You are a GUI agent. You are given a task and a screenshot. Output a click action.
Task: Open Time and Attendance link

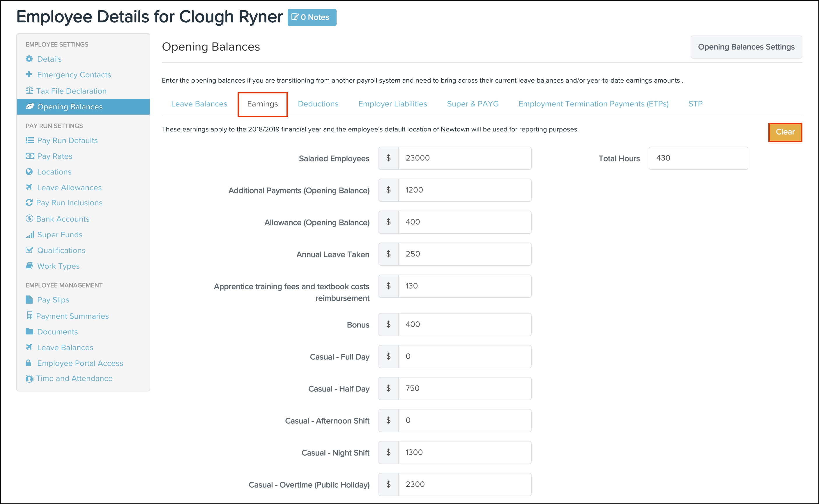[74, 378]
